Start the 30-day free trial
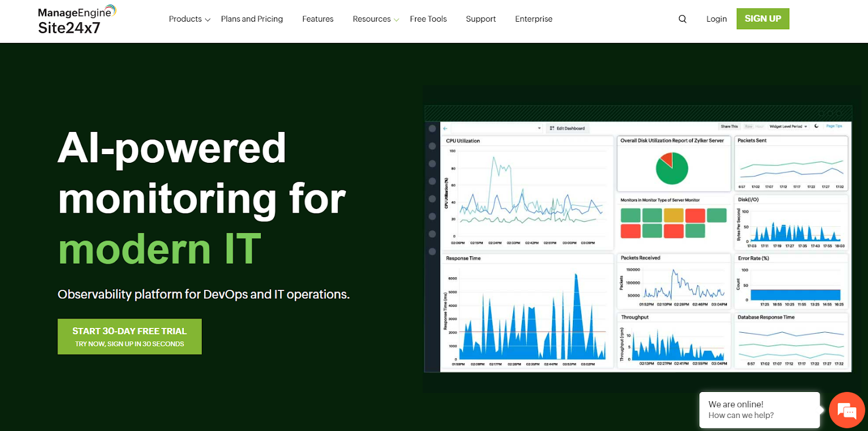This screenshot has width=868, height=431. coord(130,337)
